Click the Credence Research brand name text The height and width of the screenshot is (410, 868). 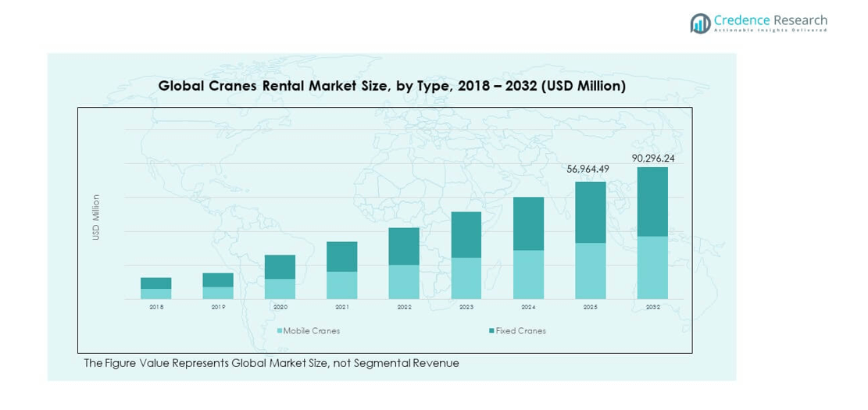point(770,20)
